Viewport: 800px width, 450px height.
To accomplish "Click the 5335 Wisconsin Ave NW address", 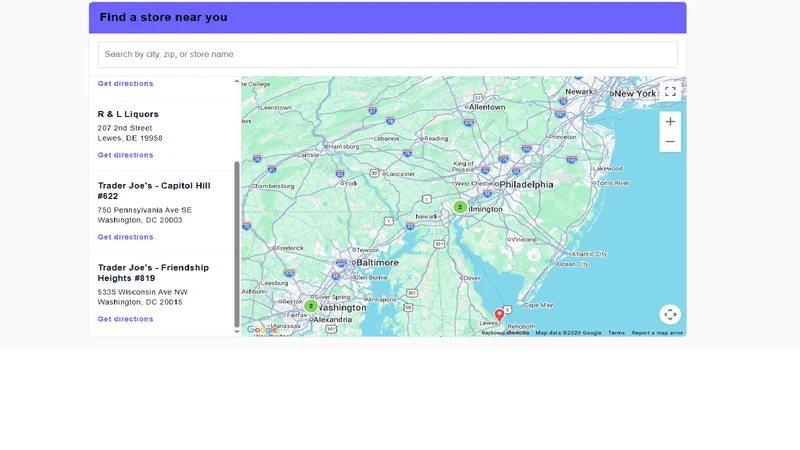I will [x=143, y=292].
